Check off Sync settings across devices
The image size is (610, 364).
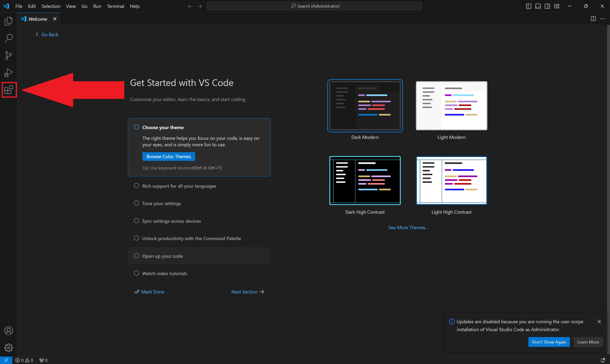coord(136,221)
